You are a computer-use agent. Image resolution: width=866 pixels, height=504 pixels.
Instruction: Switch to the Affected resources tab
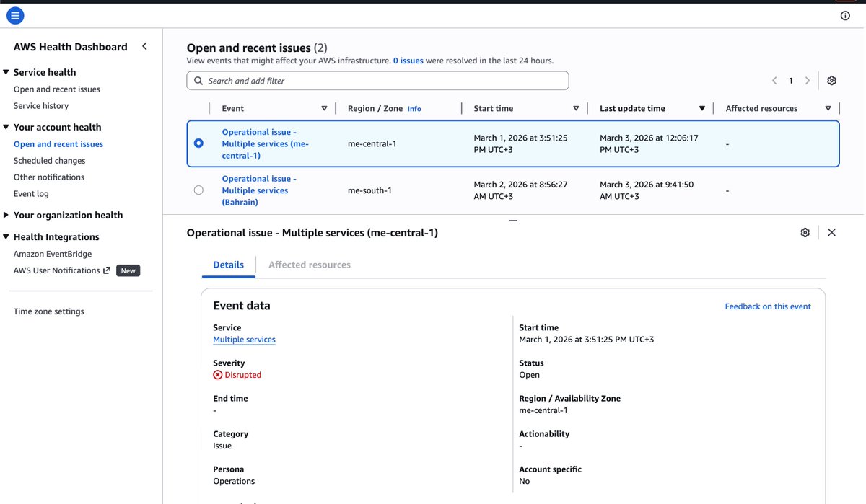click(x=310, y=265)
